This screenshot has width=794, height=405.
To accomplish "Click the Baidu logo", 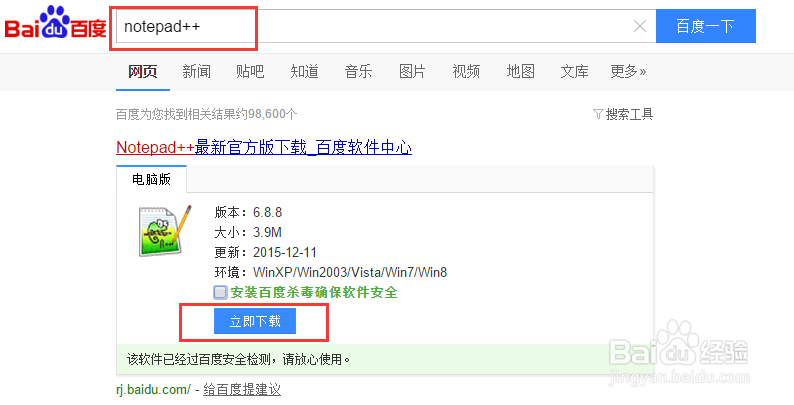I will point(55,23).
